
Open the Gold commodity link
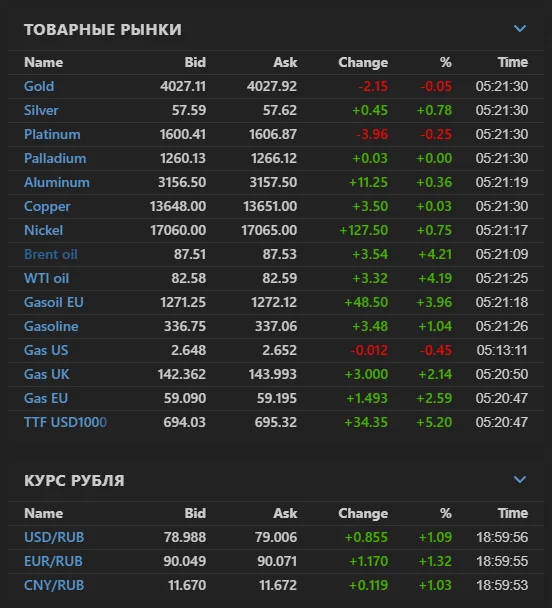coord(39,86)
